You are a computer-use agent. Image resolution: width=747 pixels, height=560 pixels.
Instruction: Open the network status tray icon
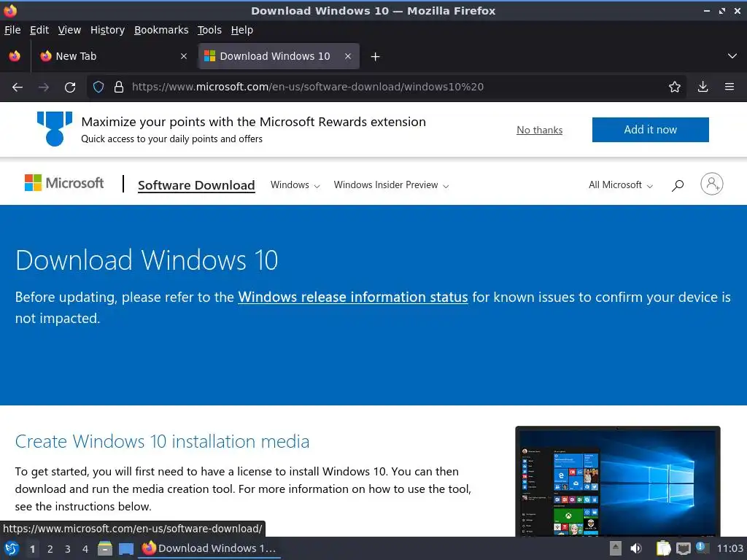tap(683, 549)
